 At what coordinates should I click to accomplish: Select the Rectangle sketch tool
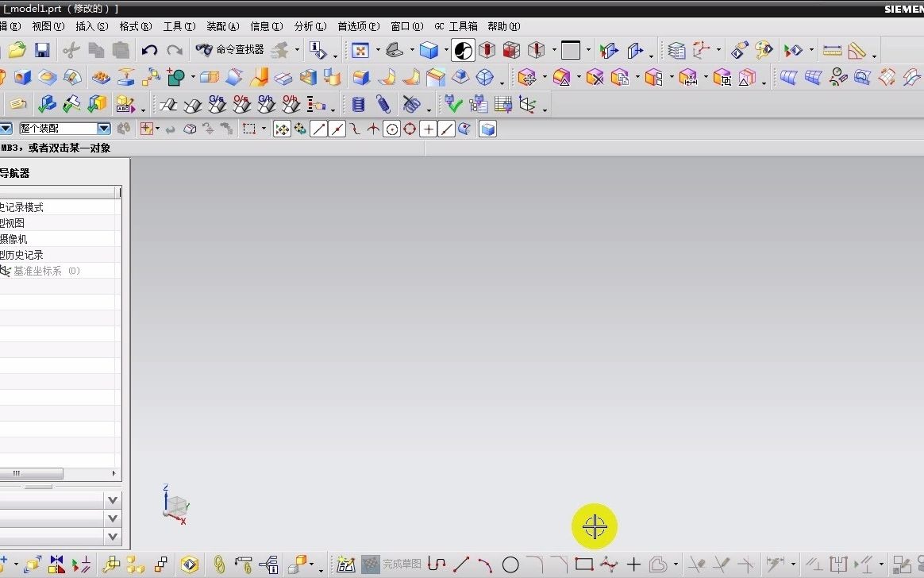coord(583,565)
